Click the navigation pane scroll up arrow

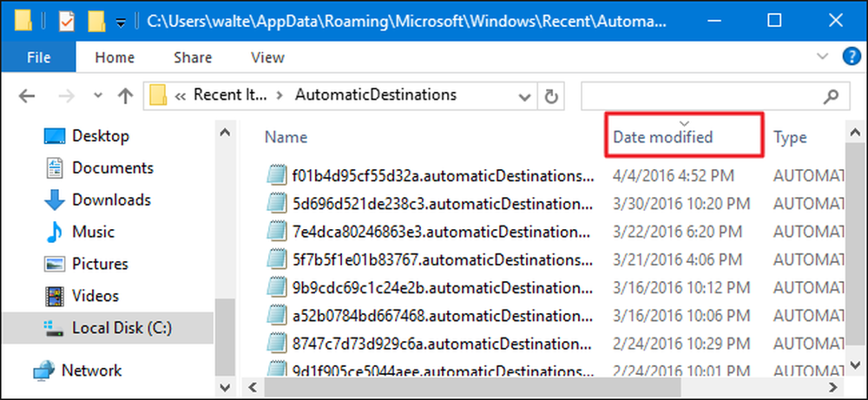click(225, 134)
